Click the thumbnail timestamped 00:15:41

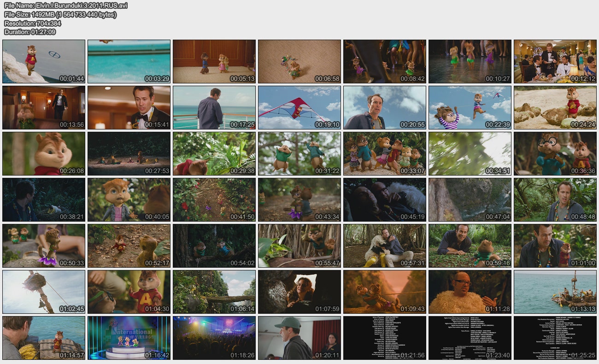[129, 107]
